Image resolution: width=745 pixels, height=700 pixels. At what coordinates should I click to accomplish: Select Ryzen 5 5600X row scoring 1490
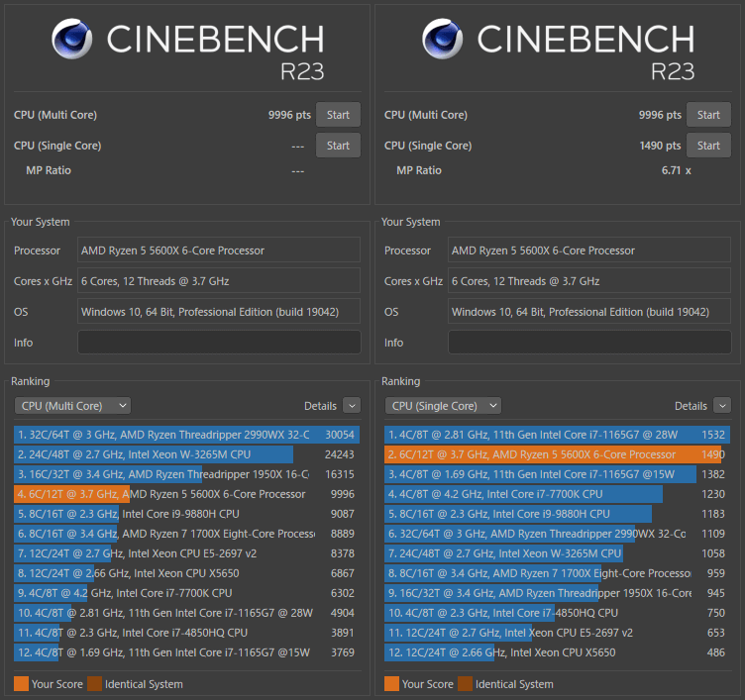click(558, 454)
